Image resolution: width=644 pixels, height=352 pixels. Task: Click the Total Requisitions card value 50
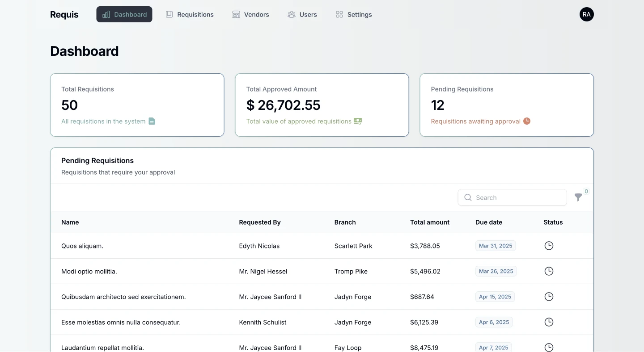(x=70, y=105)
